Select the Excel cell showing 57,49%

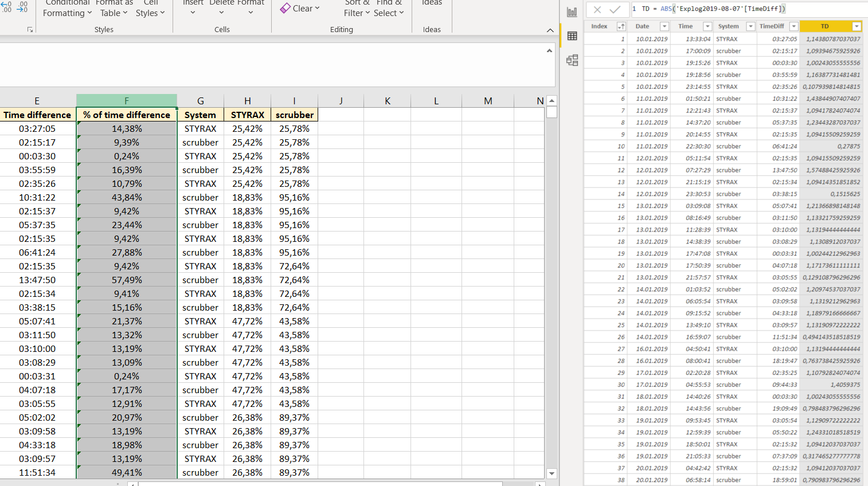point(127,280)
